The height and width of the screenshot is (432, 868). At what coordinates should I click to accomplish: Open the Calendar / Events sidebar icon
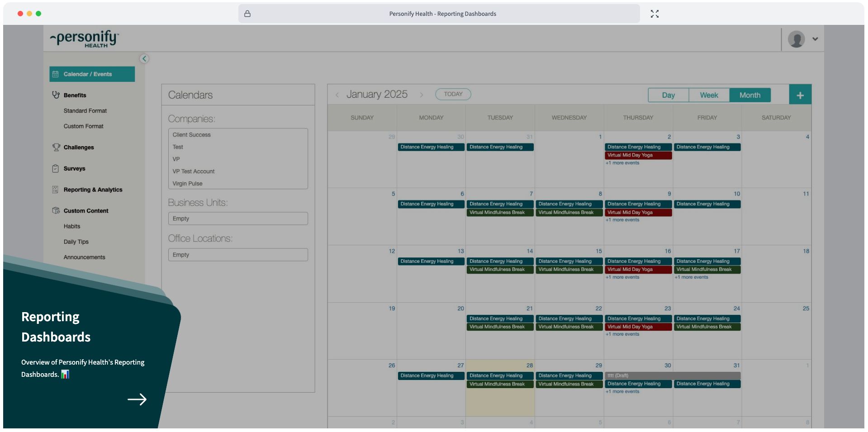coord(56,74)
